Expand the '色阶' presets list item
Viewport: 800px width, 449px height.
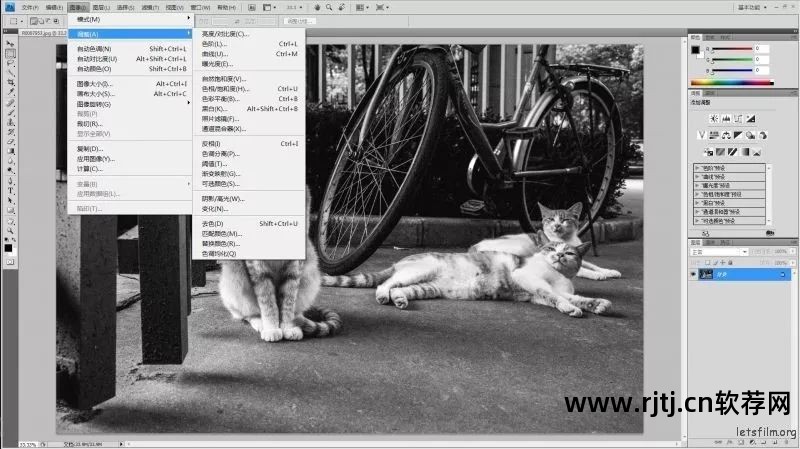coord(697,168)
